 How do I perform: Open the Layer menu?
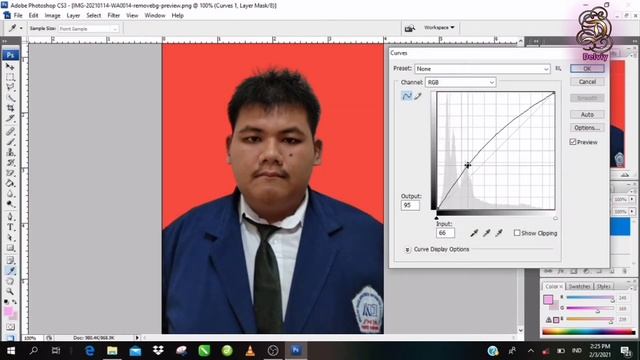pyautogui.click(x=73, y=16)
